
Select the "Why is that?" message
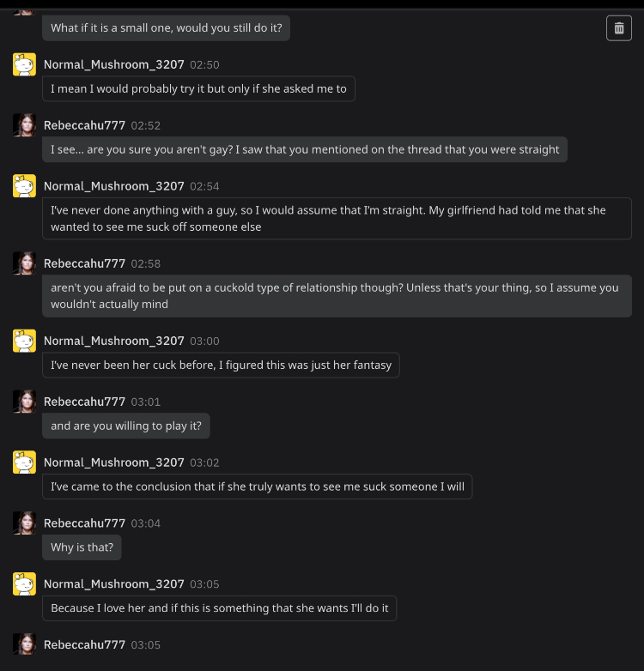pos(82,547)
